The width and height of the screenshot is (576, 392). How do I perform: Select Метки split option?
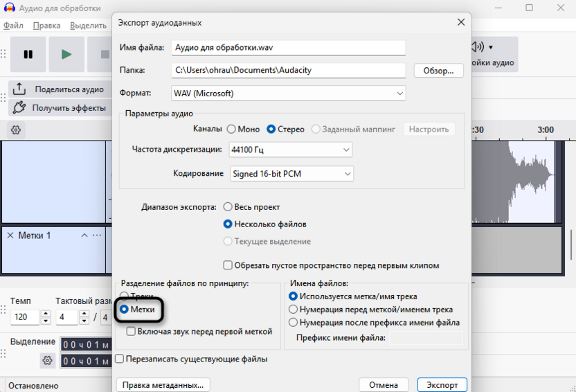[124, 310]
